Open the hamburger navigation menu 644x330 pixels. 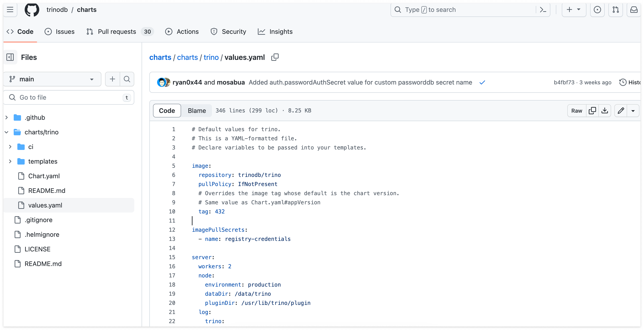point(10,10)
